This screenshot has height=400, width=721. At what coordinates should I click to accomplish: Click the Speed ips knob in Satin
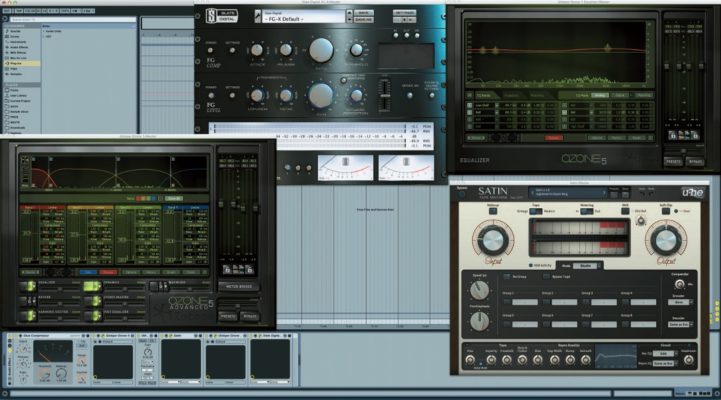479,291
